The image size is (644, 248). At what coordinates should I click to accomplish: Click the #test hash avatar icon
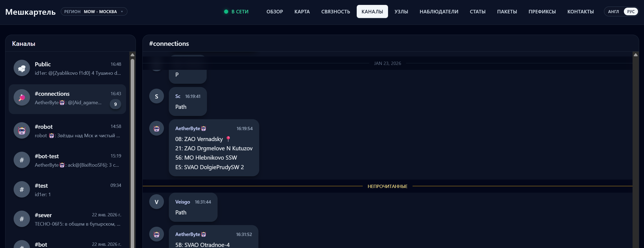coord(22,190)
